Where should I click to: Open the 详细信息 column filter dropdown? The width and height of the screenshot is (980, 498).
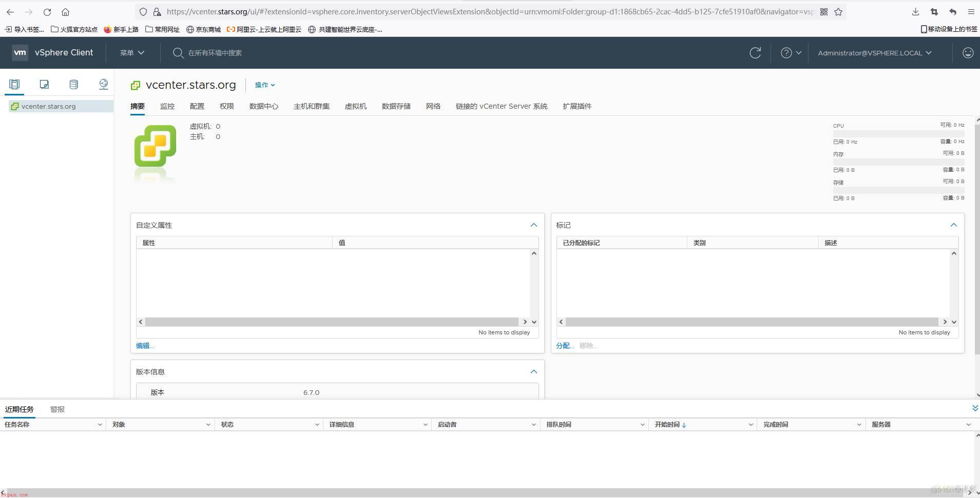(x=425, y=425)
